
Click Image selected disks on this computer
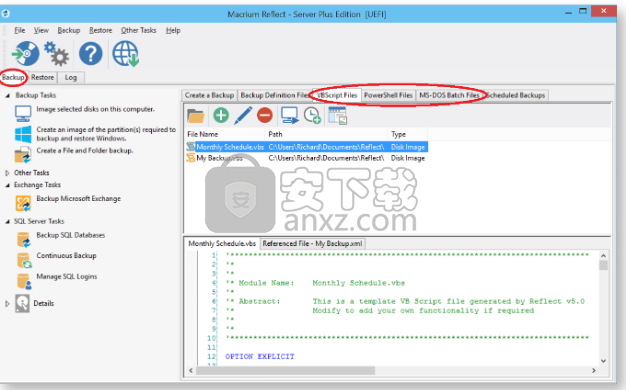95,109
